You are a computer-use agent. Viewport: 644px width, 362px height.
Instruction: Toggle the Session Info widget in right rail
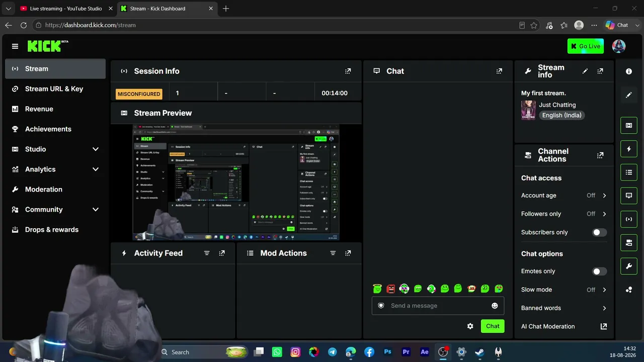click(629, 219)
